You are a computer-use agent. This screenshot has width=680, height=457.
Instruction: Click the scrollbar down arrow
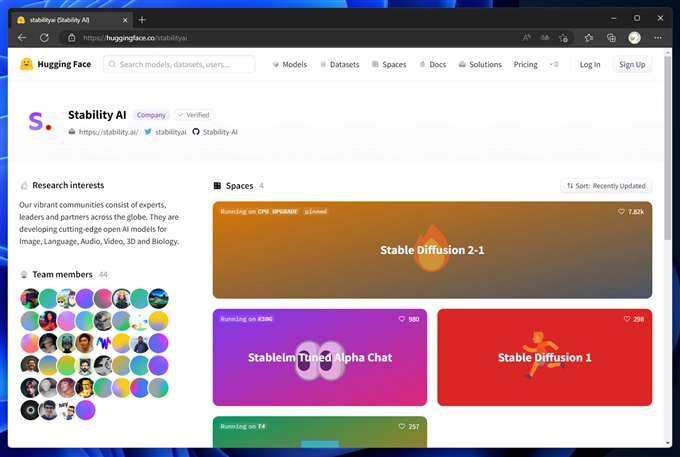click(667, 443)
